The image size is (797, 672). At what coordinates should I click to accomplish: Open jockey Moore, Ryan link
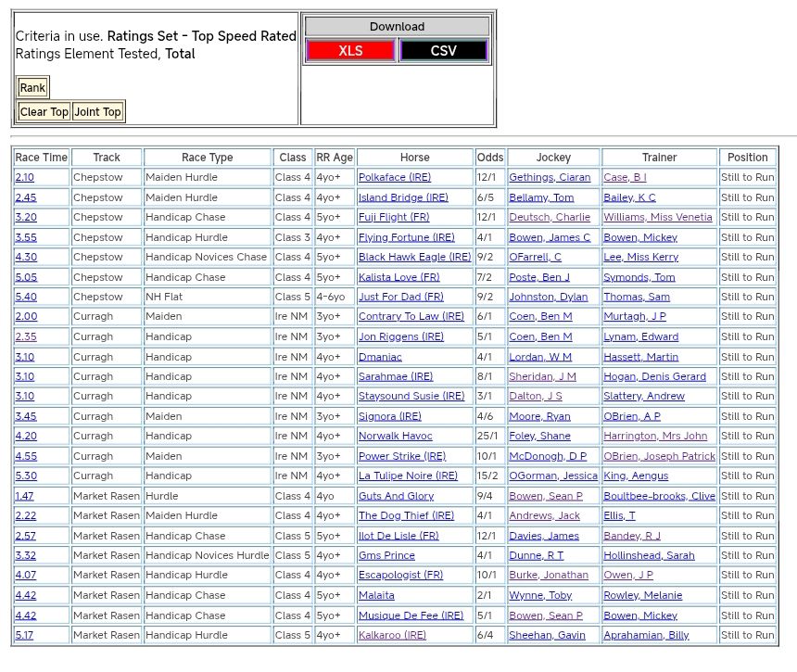(539, 417)
